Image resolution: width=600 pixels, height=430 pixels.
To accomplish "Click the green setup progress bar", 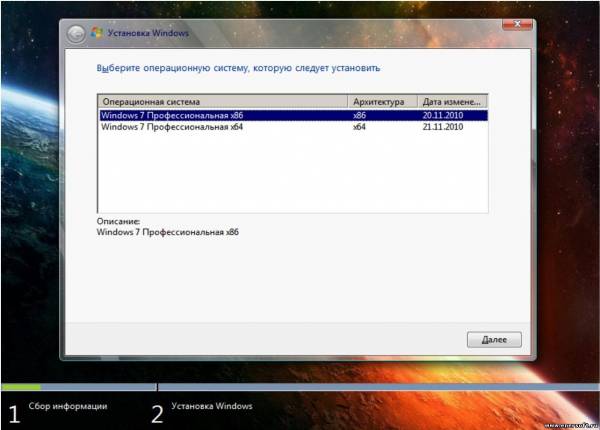I will (x=21, y=387).
